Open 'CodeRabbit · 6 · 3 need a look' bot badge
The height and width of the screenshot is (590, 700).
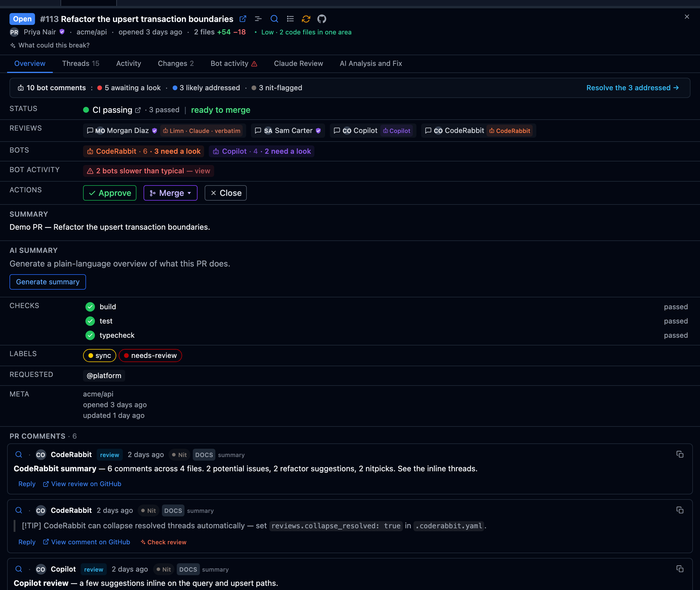pos(144,151)
